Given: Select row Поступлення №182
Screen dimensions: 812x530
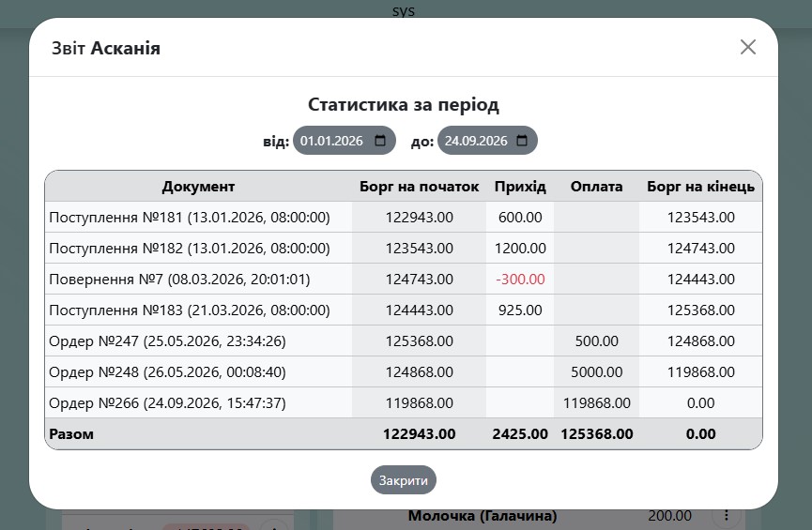Looking at the screenshot, I should coord(404,248).
